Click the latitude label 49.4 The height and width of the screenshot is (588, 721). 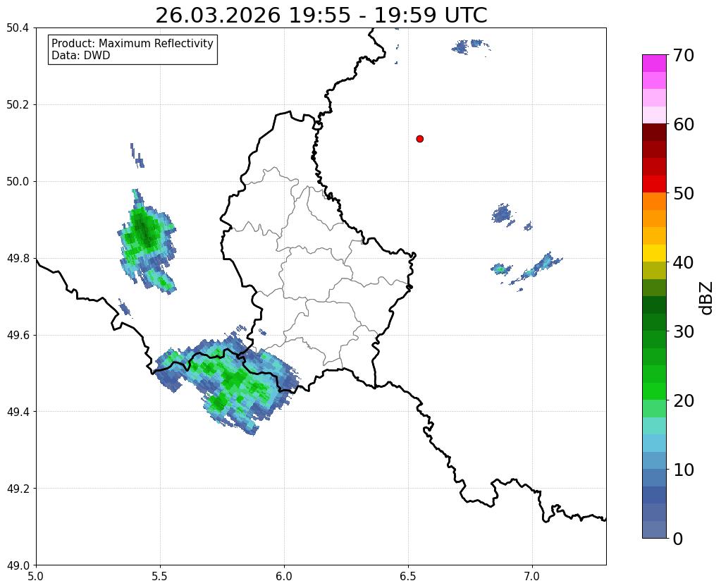(x=18, y=412)
